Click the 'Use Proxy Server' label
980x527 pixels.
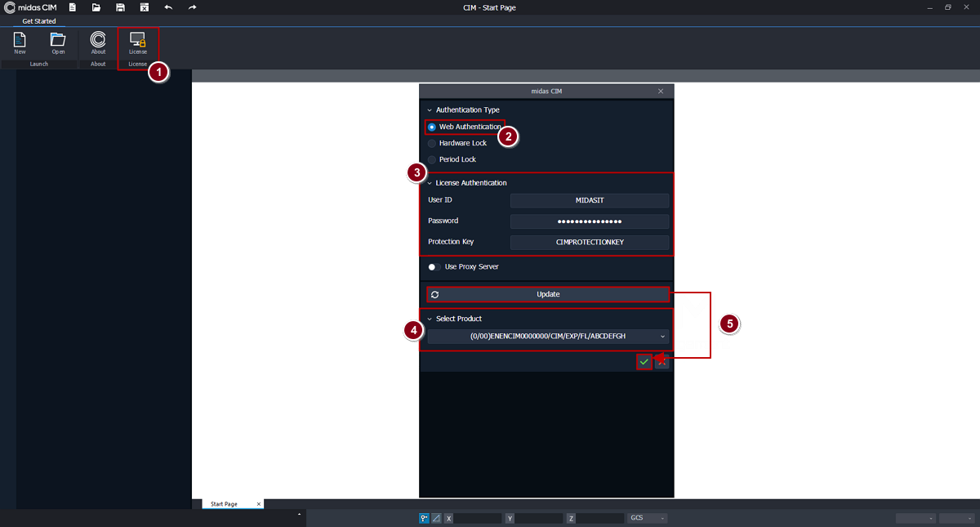(471, 266)
